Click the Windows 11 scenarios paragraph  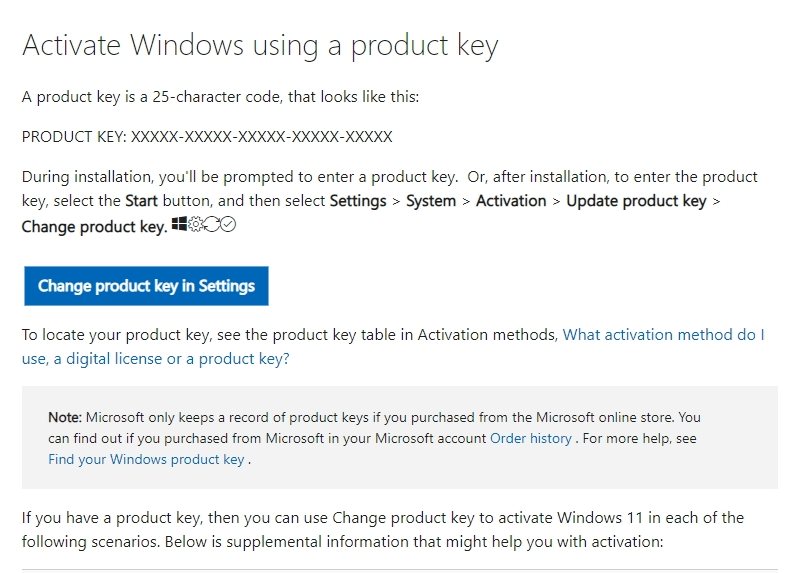(383, 530)
